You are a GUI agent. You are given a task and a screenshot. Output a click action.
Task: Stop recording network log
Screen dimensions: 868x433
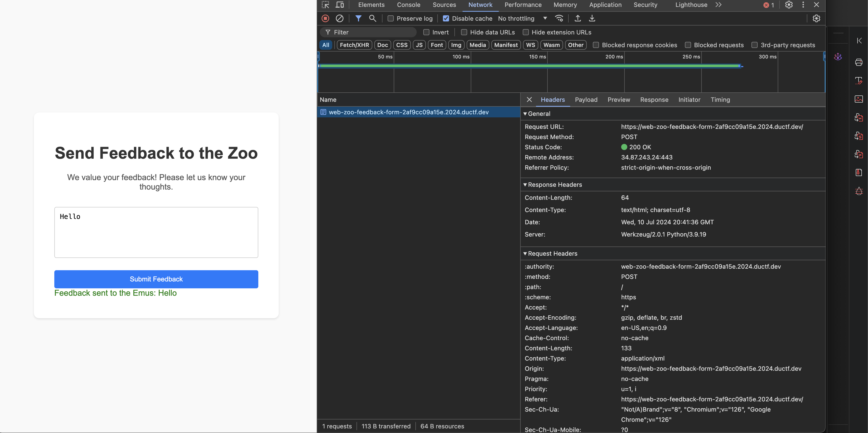pos(325,19)
